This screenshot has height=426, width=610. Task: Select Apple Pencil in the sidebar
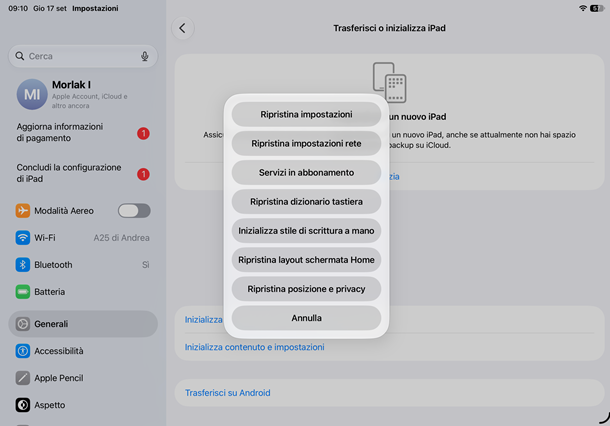coord(83,378)
